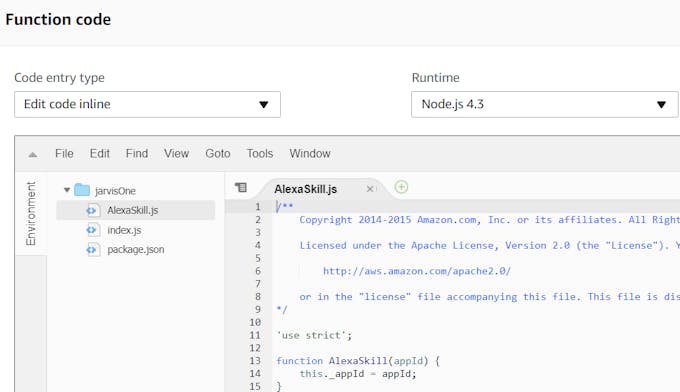The image size is (680, 392).
Task: Click the AlexaSkill.js file icon in tree
Action: (92, 210)
